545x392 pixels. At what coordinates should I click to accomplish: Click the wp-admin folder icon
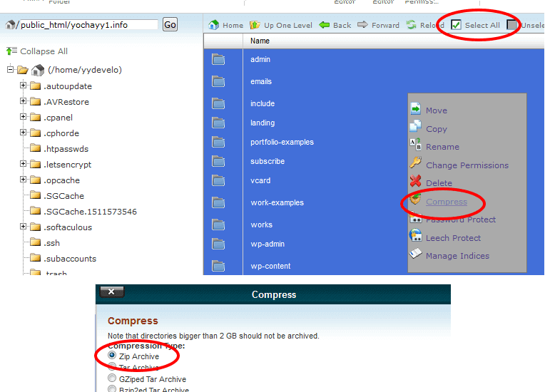click(218, 244)
